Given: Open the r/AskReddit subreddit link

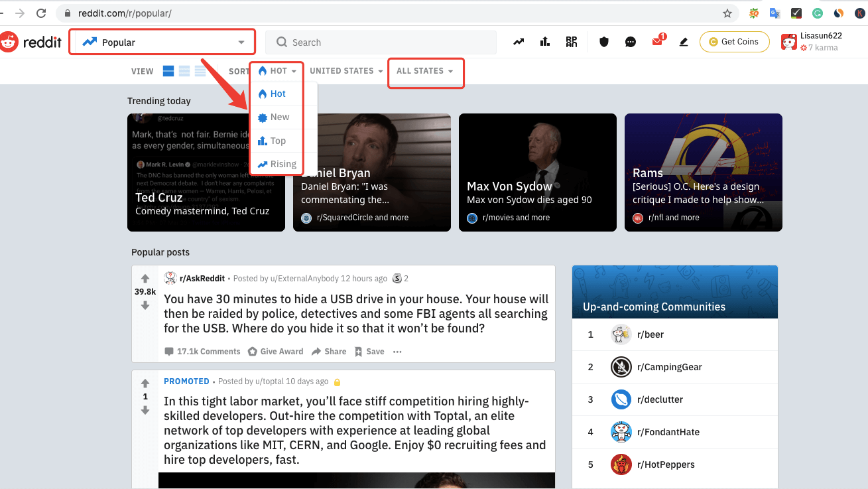Looking at the screenshot, I should [x=202, y=279].
